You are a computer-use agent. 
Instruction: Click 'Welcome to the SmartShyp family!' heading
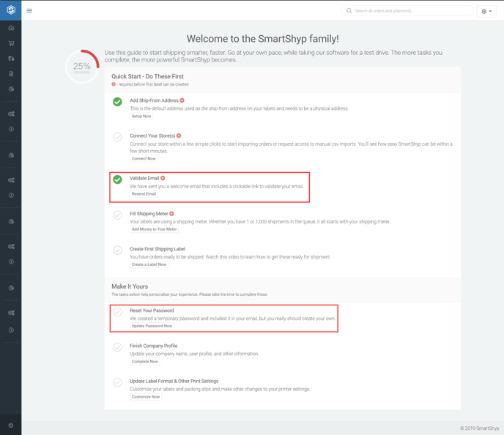tap(262, 39)
